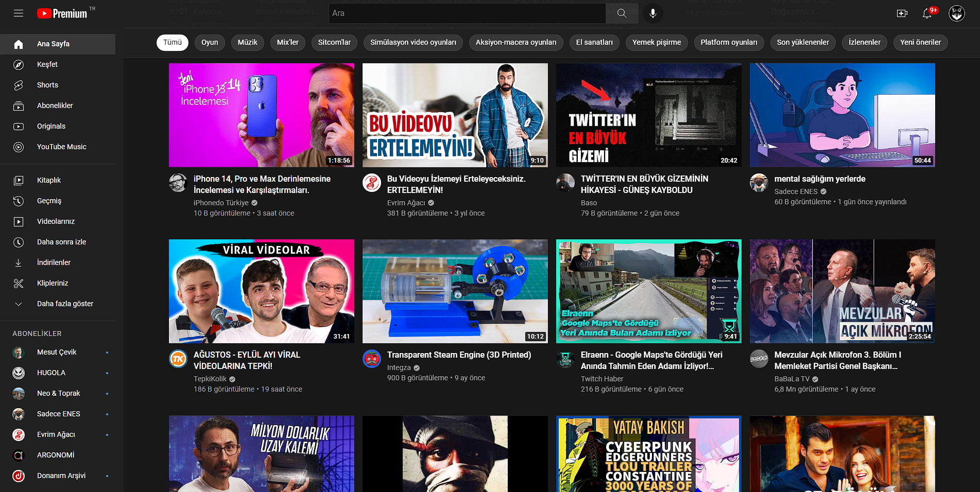980x492 pixels.
Task: Open Sadece ENES subscription in sidebar
Action: [x=58, y=414]
